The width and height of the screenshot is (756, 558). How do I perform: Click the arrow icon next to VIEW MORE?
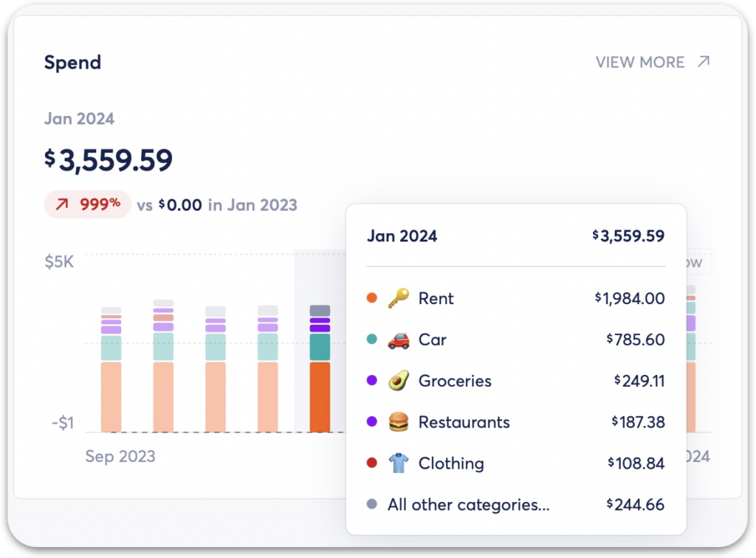[x=704, y=62]
